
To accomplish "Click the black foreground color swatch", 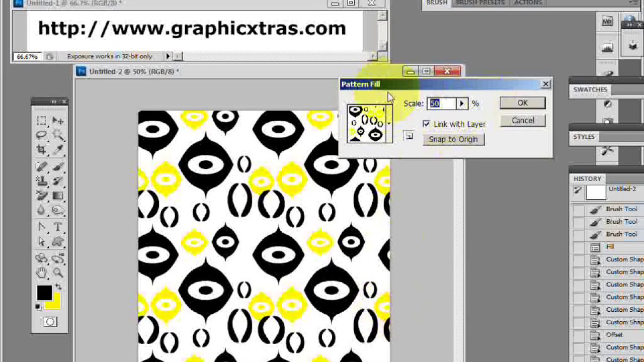I will pos(44,293).
